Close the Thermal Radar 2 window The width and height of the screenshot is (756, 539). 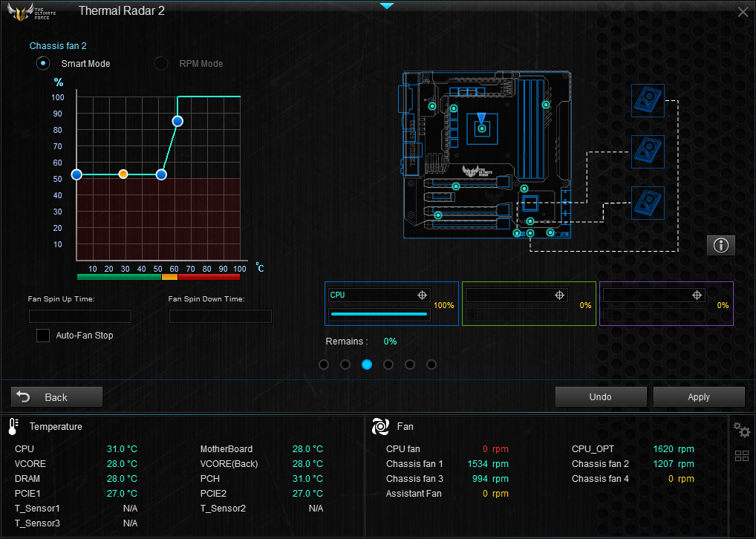click(743, 12)
